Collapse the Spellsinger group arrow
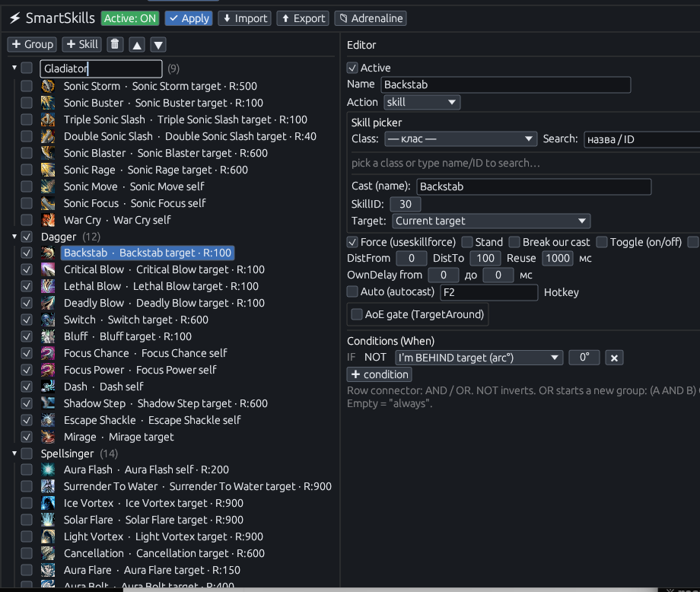 14,454
